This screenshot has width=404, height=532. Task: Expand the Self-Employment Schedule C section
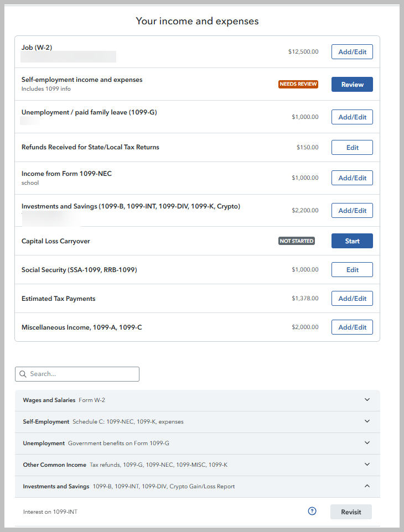367,421
